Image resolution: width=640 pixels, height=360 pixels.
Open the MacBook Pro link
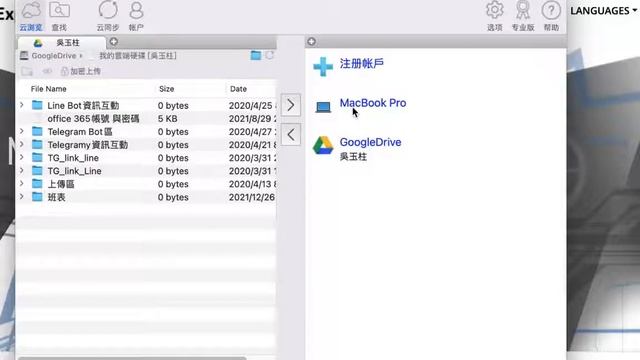(x=373, y=103)
